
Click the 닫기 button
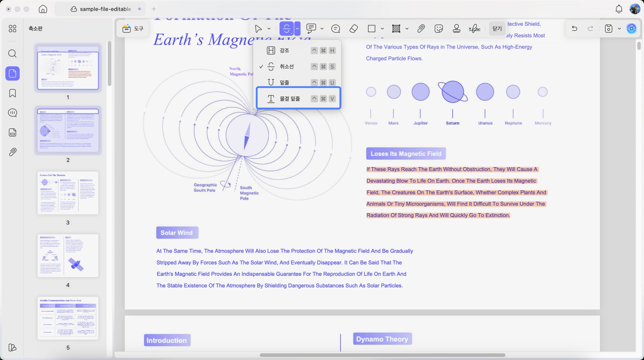(x=497, y=29)
